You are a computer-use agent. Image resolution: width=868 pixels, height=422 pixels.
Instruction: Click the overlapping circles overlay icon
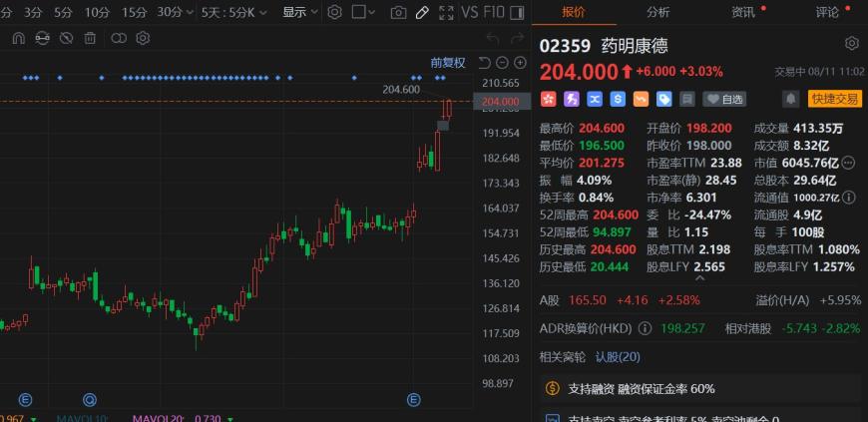pyautogui.click(x=119, y=38)
